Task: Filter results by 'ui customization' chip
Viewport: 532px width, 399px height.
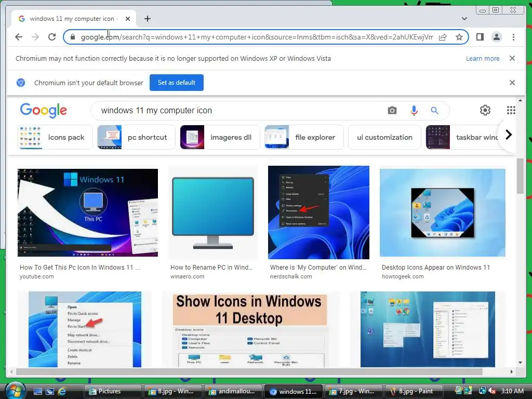Action: coord(384,137)
